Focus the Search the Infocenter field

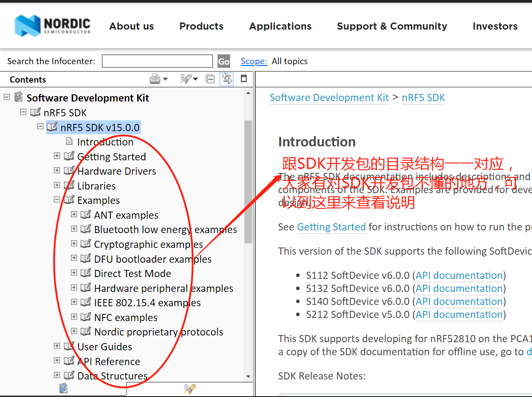tap(157, 61)
